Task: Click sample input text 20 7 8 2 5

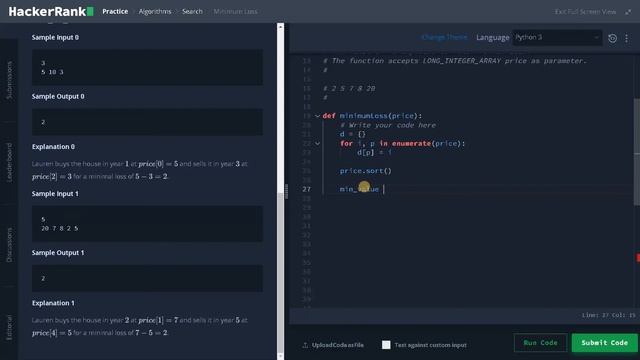Action: (60, 229)
